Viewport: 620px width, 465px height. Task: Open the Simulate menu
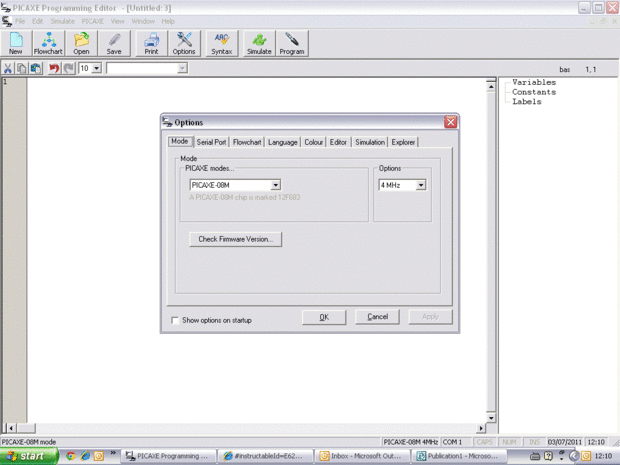62,21
